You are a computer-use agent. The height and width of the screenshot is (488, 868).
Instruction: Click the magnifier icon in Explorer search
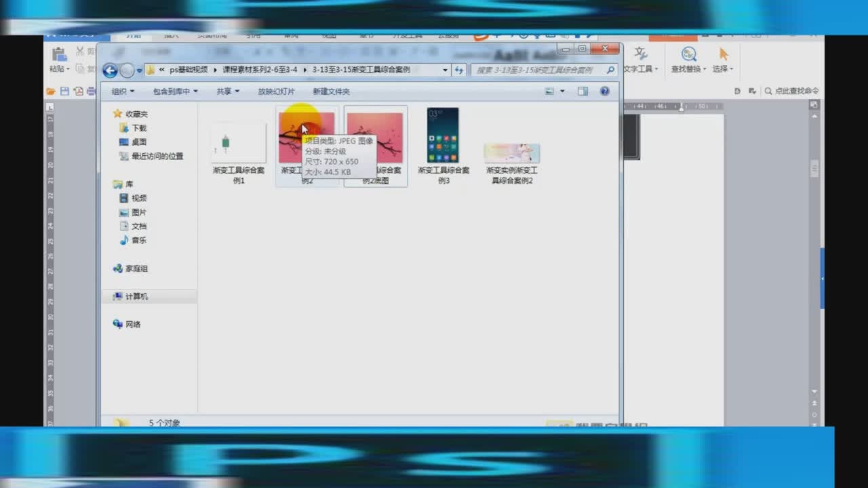click(x=610, y=70)
